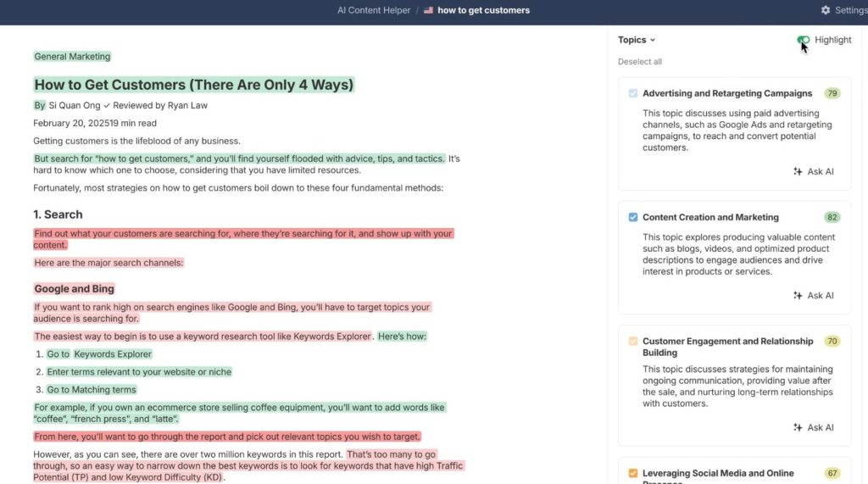This screenshot has width=868, height=484.
Task: Open Settings via the gear icon
Action: click(x=826, y=10)
